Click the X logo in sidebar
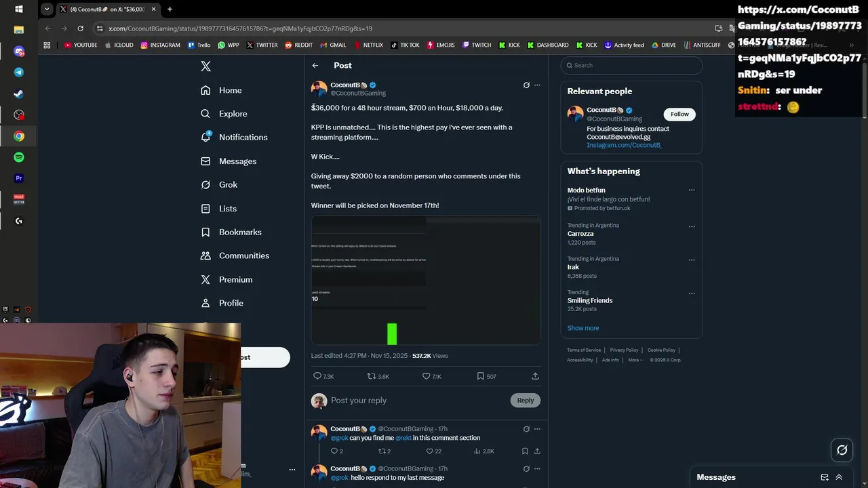Screen dimensions: 868x488 click(x=206, y=66)
